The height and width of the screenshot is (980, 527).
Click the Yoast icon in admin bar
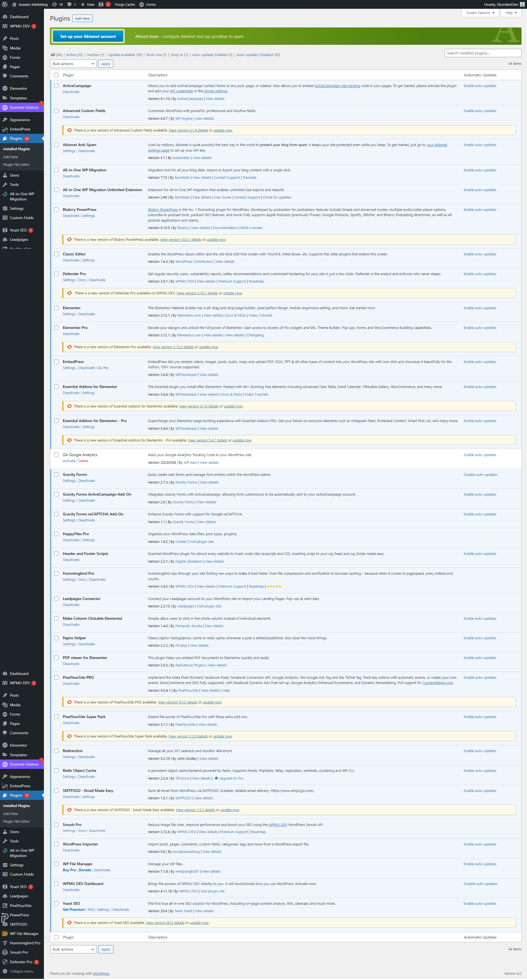tap(101, 5)
